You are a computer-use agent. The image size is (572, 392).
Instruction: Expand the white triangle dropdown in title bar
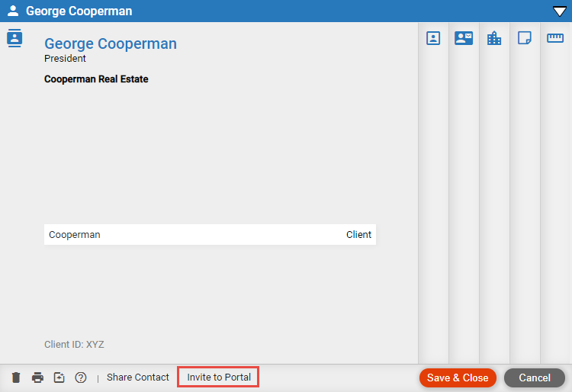tap(558, 11)
